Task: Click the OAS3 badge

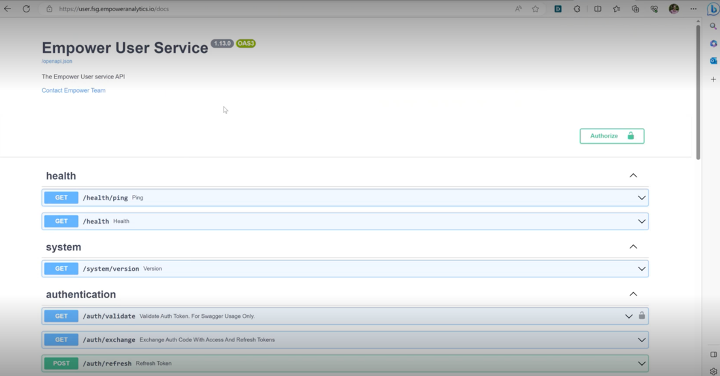Action: pyautogui.click(x=246, y=44)
